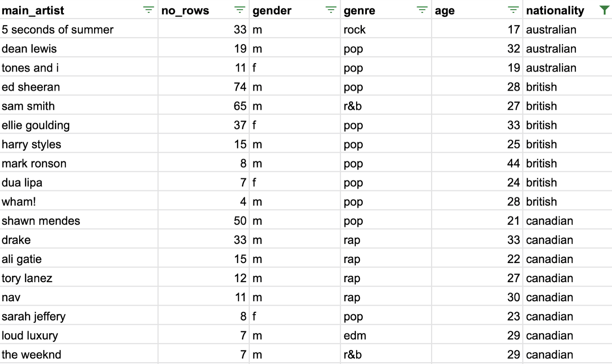Open the age column filter icon
The image size is (612, 364).
click(x=513, y=10)
